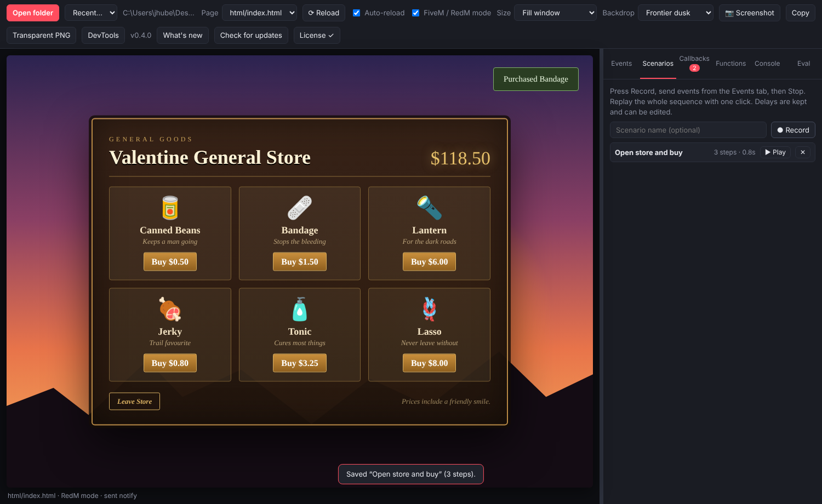Buy the Lasso for $8.00
This screenshot has width=822, height=504.
(x=430, y=363)
